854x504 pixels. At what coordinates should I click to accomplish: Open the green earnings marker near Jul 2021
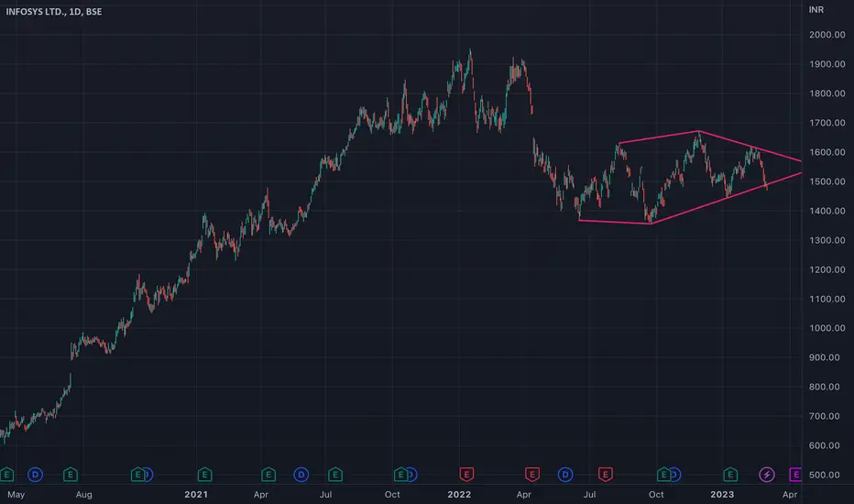pos(335,475)
